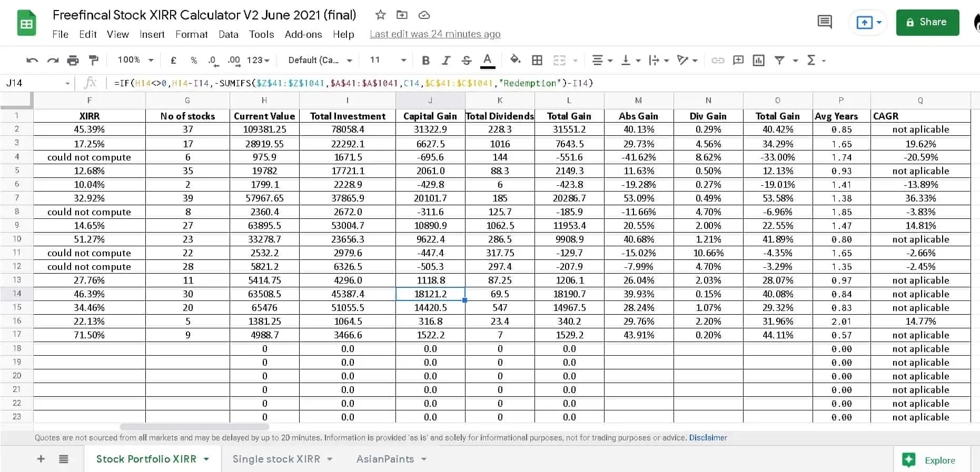Open the Disclaimer link

click(708, 437)
